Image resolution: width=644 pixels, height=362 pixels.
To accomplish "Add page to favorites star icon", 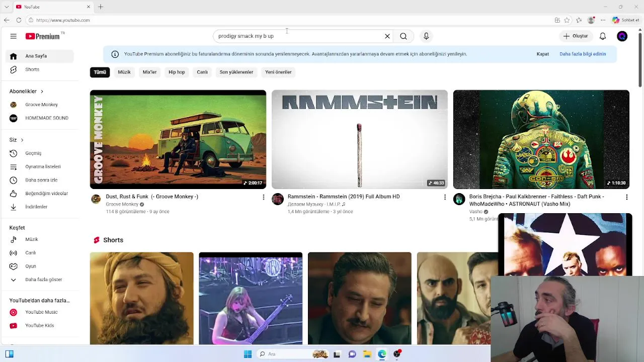I will [567, 20].
